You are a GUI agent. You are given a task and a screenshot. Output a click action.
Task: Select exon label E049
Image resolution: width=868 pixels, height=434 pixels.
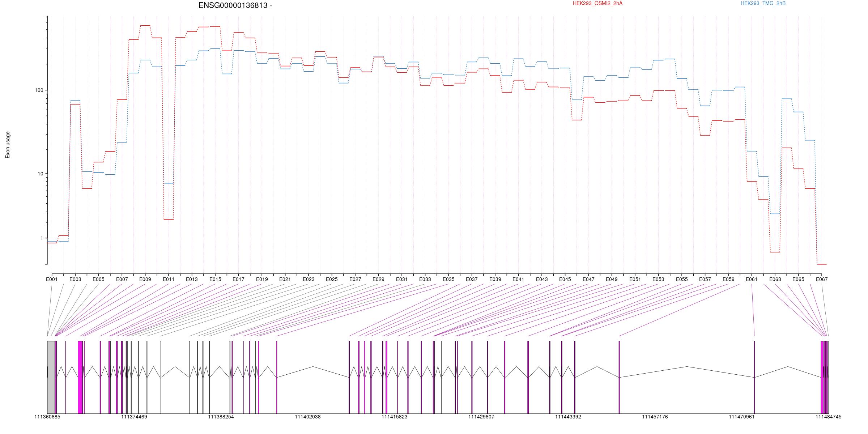612,279
